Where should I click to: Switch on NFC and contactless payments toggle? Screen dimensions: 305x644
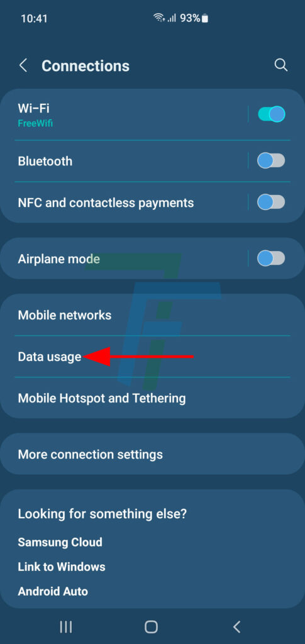(x=271, y=202)
